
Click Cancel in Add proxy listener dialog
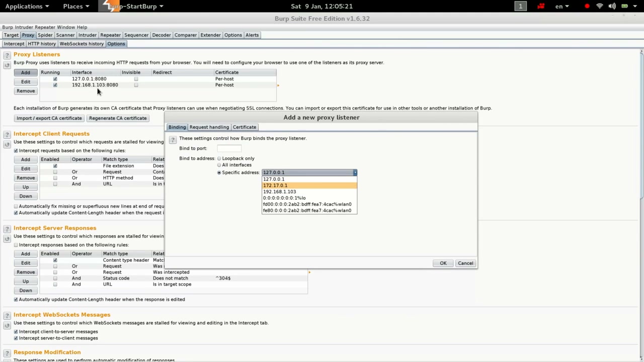[465, 263]
